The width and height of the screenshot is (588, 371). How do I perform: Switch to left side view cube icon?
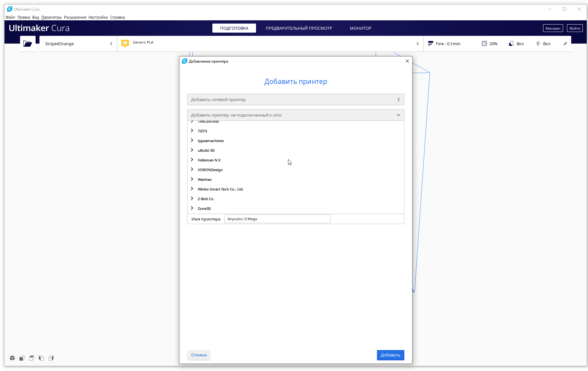tap(41, 358)
